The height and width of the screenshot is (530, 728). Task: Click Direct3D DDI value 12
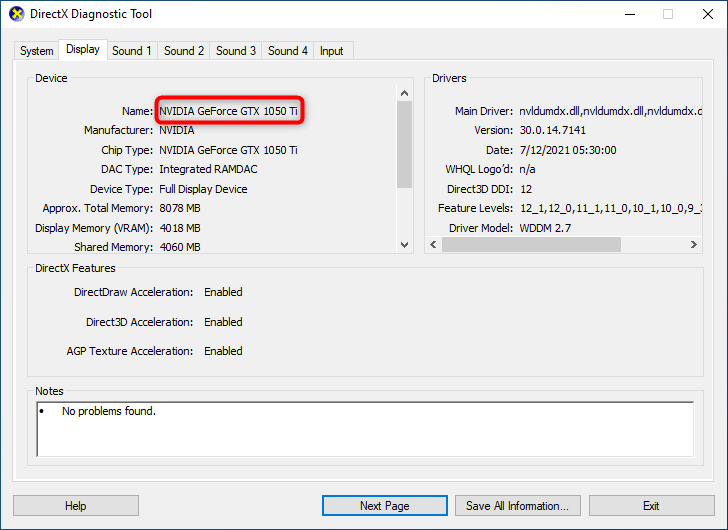526,189
